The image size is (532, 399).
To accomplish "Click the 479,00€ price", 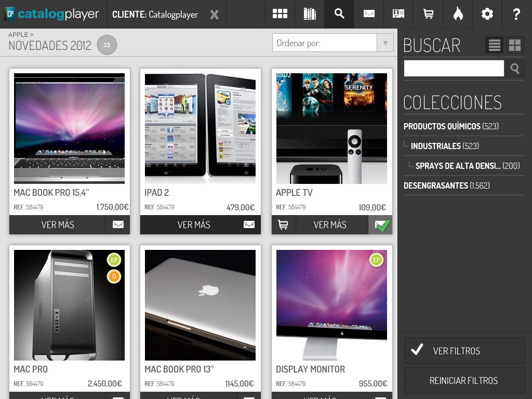I will pos(241,207).
